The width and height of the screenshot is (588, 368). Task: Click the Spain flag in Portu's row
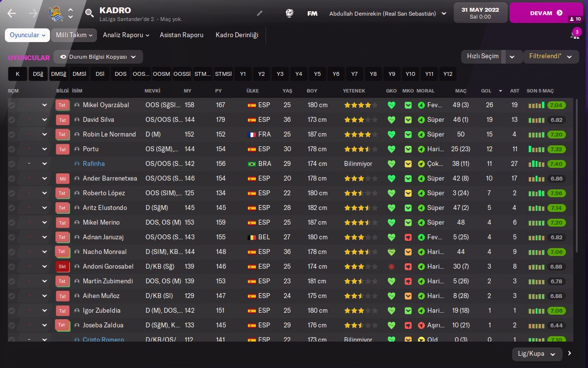click(252, 149)
